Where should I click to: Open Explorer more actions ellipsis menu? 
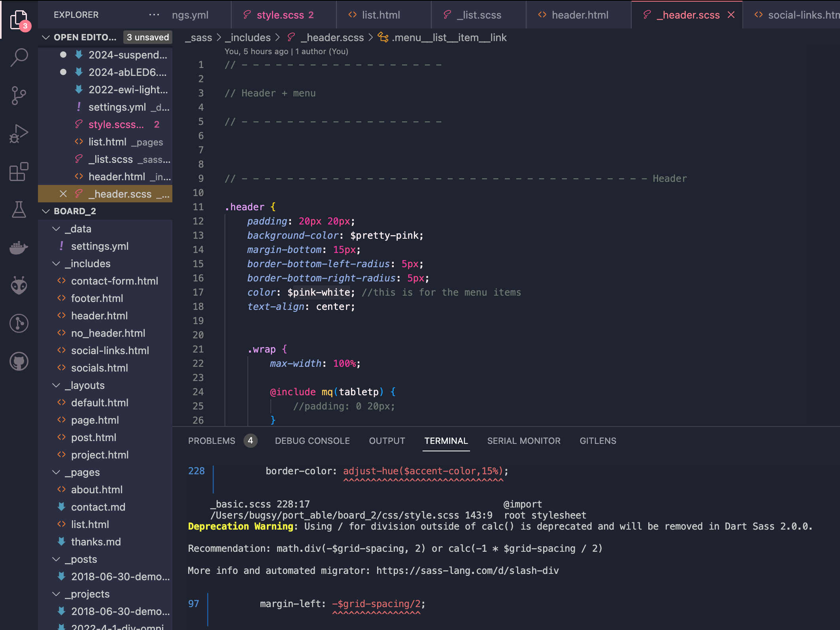[x=154, y=15]
